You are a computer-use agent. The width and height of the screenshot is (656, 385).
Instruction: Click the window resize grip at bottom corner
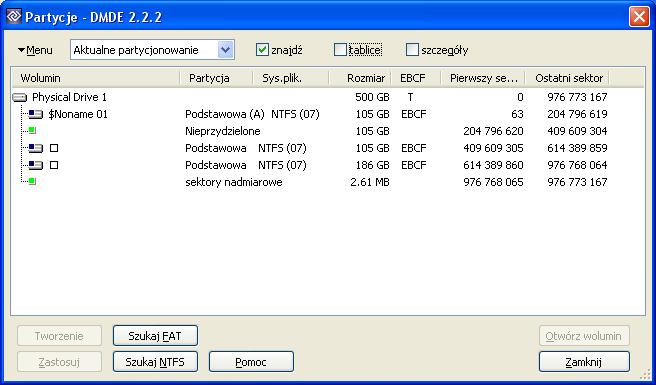click(x=645, y=374)
